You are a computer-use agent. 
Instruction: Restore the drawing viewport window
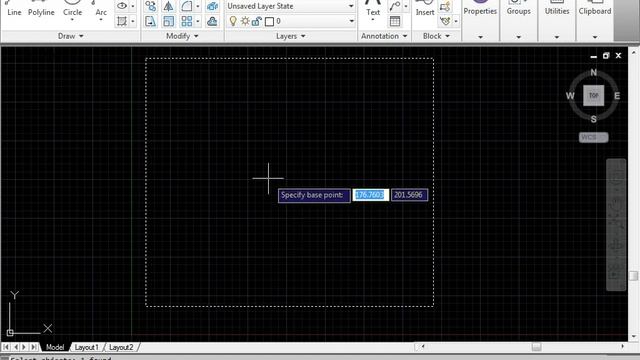click(606, 56)
